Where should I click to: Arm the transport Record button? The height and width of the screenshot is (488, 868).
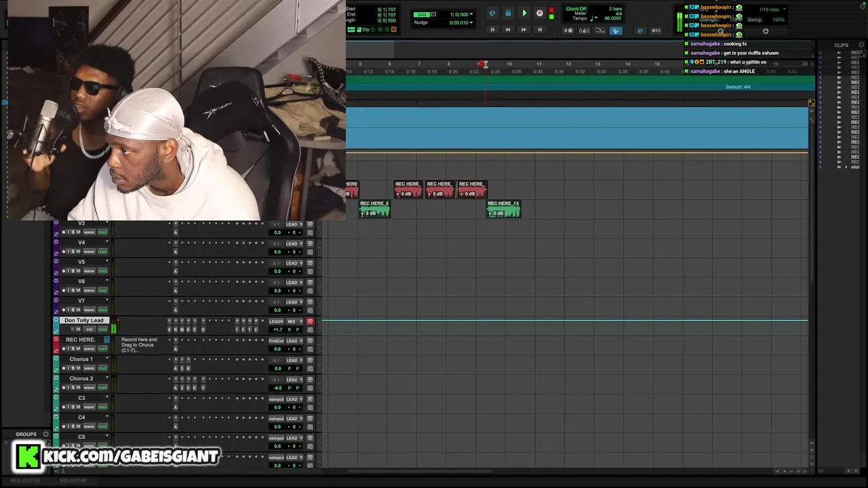click(540, 13)
